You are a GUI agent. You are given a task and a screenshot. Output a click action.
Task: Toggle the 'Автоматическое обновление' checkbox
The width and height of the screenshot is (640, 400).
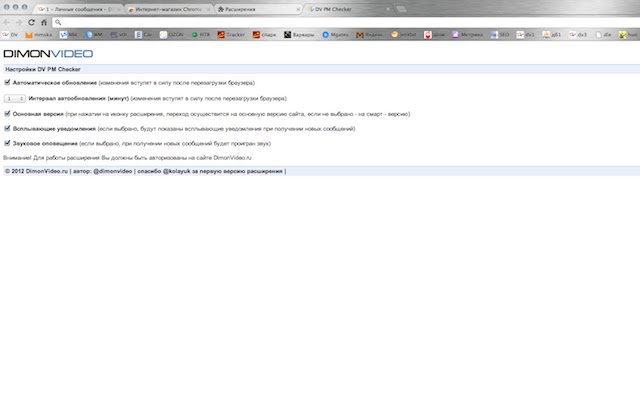pyautogui.click(x=7, y=82)
